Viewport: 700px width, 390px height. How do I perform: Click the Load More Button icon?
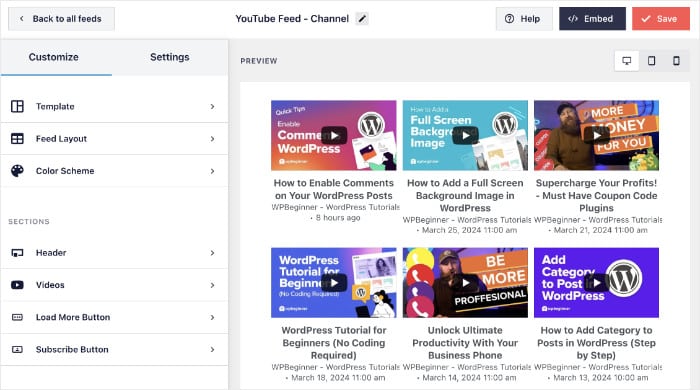pyautogui.click(x=17, y=317)
